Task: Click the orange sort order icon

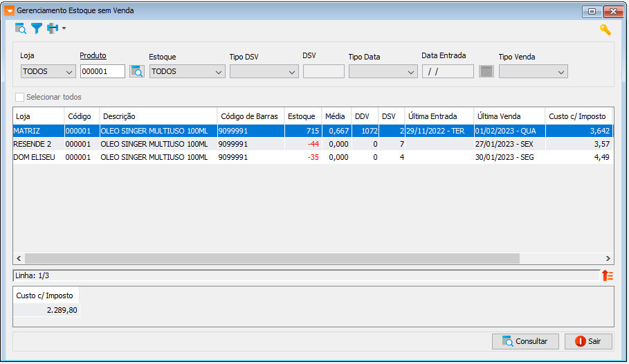Action: point(608,275)
